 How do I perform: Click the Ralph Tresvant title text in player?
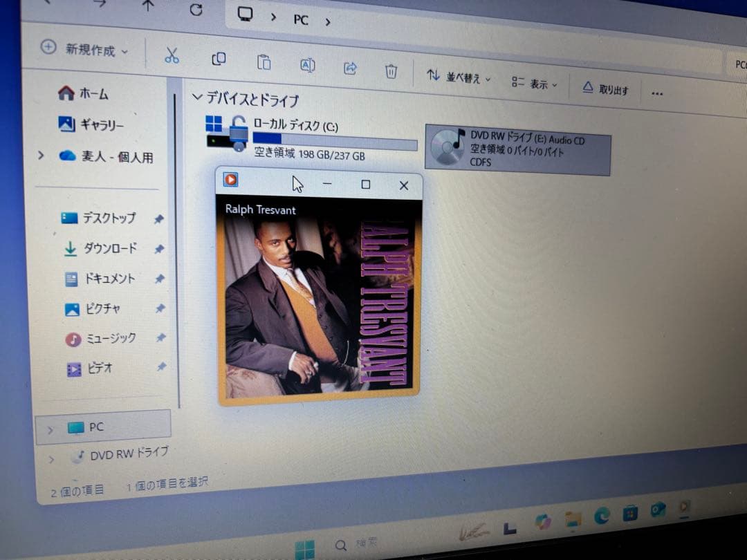(260, 209)
